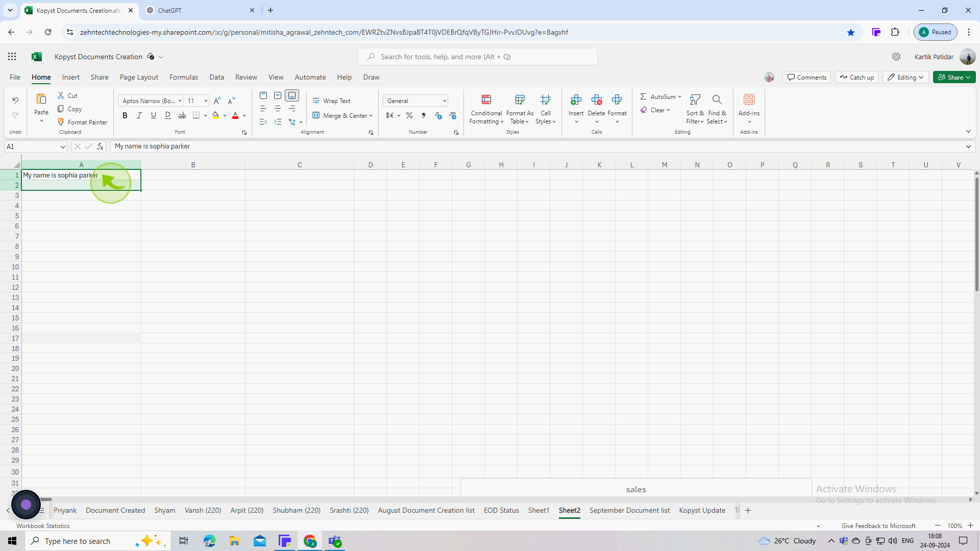Click the Sort & Filter icon
Image resolution: width=980 pixels, height=551 pixels.
point(695,99)
